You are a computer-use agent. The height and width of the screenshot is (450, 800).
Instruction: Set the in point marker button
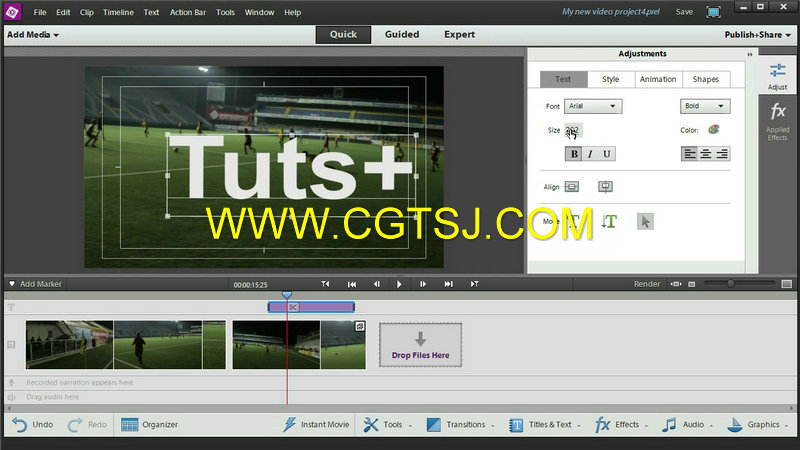325,284
